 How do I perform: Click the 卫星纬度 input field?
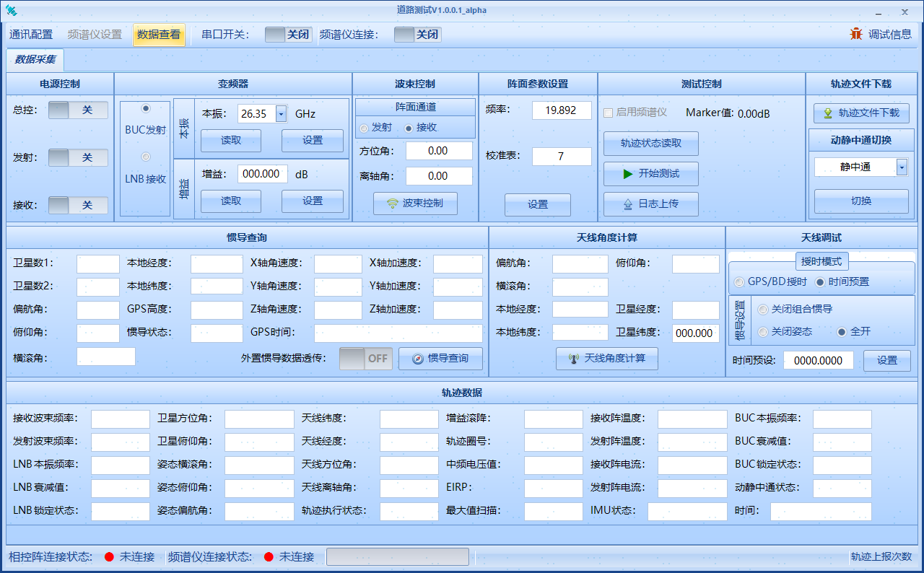696,333
